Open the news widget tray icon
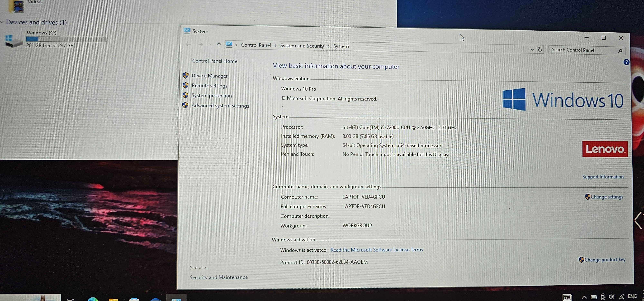Viewport: 644px width, 301px height. click(567, 297)
